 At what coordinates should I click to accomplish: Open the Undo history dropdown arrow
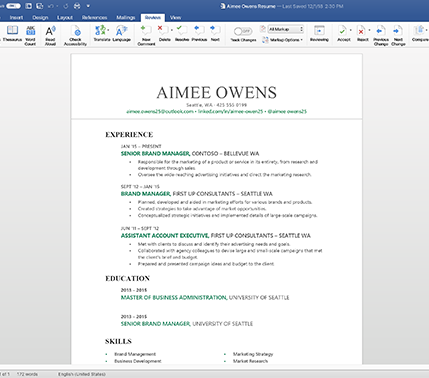point(57,6)
